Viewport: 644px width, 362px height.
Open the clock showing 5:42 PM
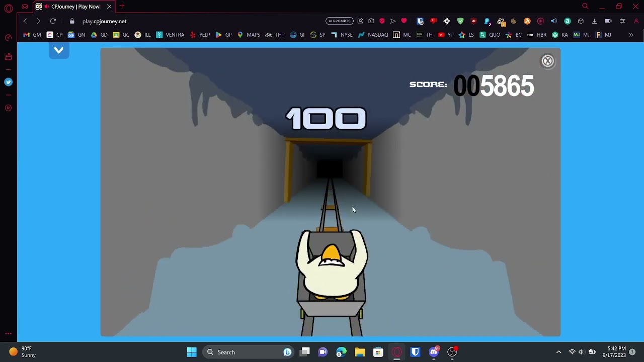616,352
